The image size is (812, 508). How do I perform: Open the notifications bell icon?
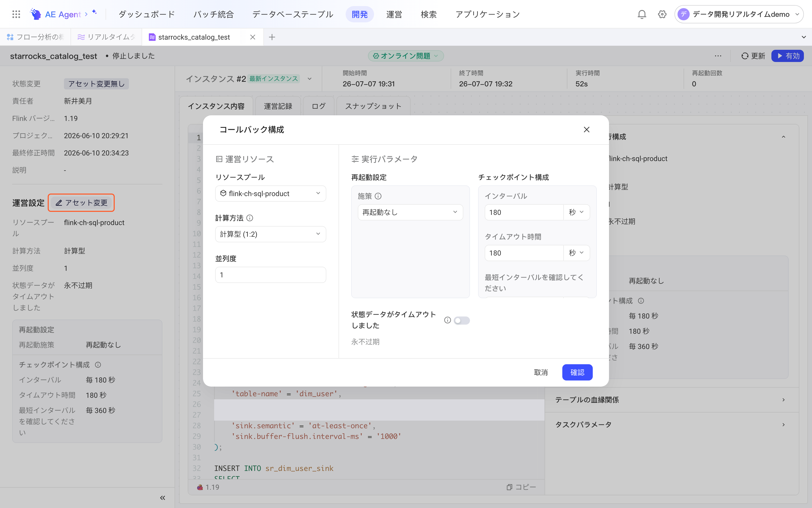point(641,14)
